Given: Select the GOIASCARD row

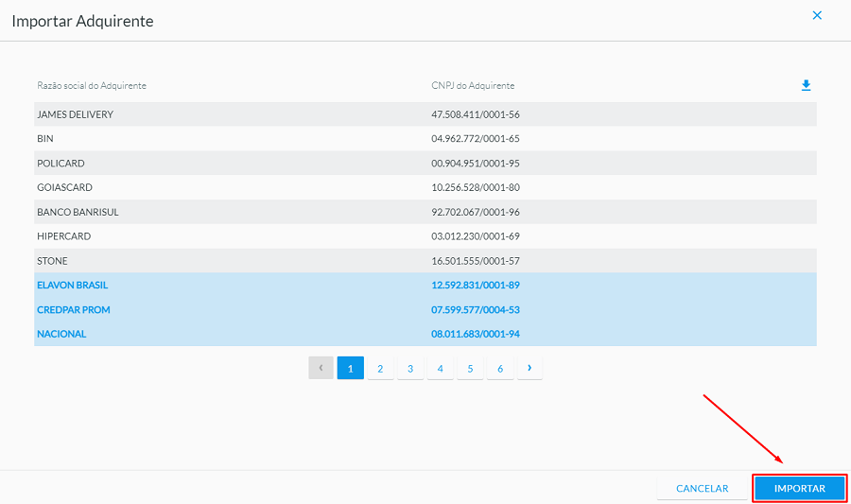Looking at the screenshot, I should 425,188.
